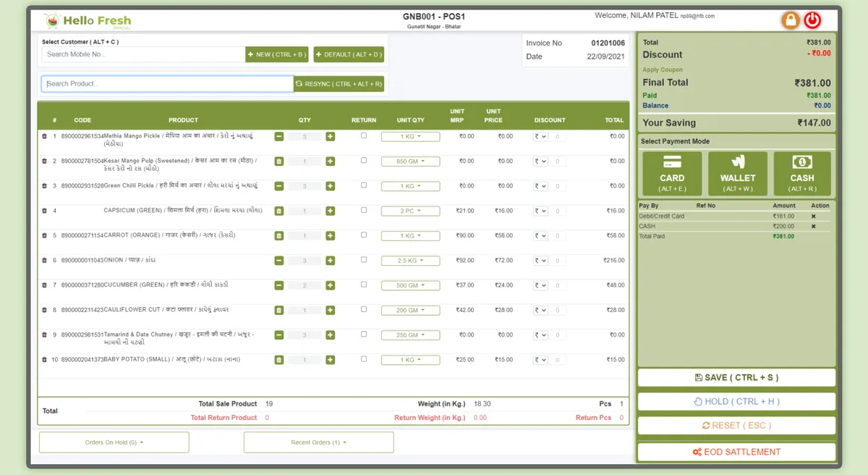This screenshot has height=475, width=868.
Task: Remove Debit/Credit Card payment with X
Action: [813, 216]
